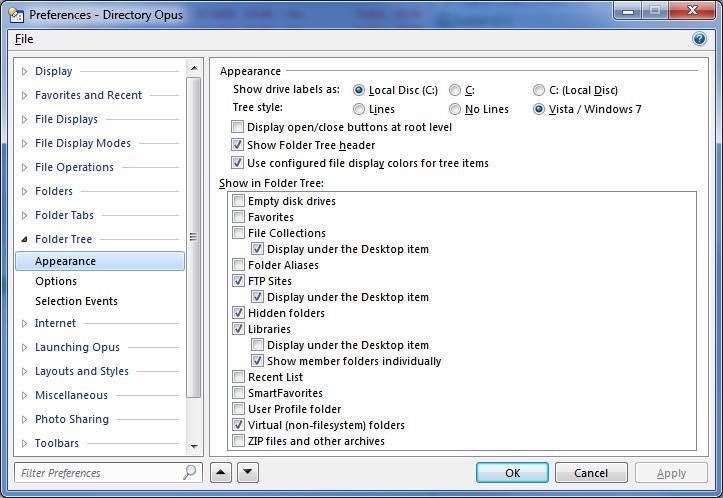This screenshot has width=723, height=498.
Task: Expand Layouts and Styles category
Action: [25, 371]
